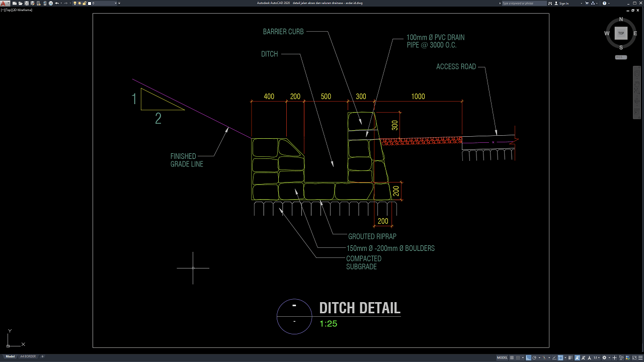644x362 pixels.
Task: Select the Model tab
Action: [10, 356]
